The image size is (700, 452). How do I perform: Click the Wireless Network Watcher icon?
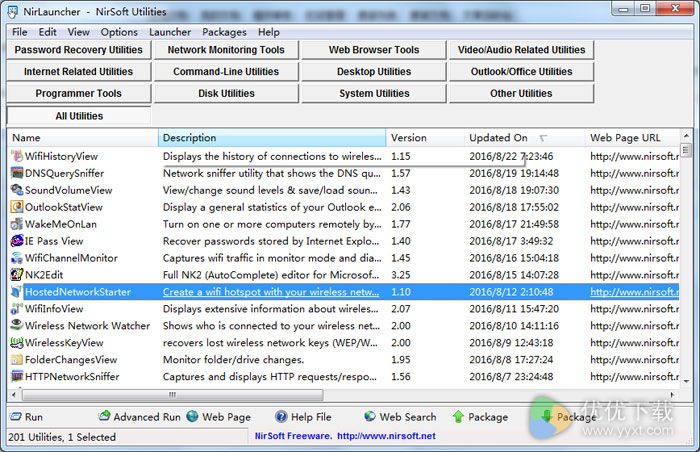(x=17, y=325)
